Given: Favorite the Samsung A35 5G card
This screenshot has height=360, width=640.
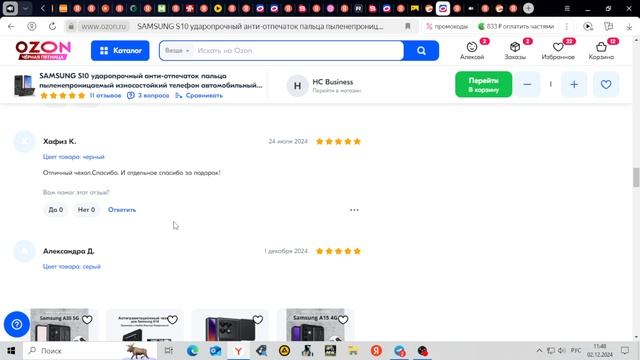Looking at the screenshot, I should point(87,320).
